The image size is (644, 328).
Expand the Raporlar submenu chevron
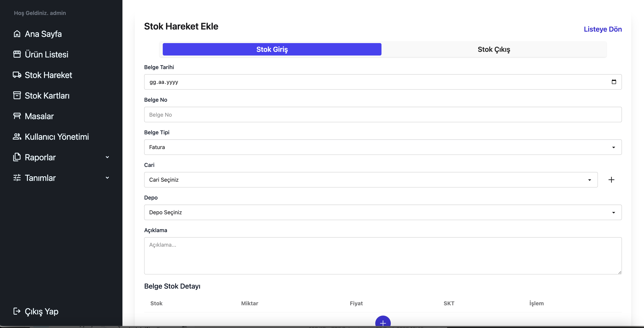[x=107, y=157]
